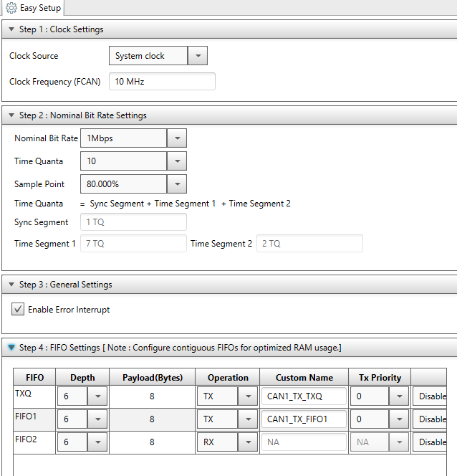This screenshot has width=457, height=476.
Task: Click the Payload(Bytes) column header
Action: [x=153, y=377]
